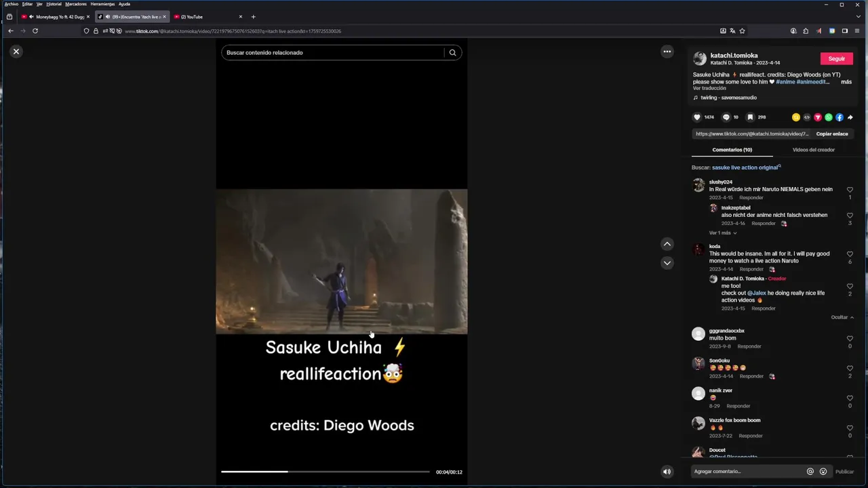Viewport: 868px width, 488px height.
Task: Switch to Comentarios (10) tab
Action: [732, 150]
